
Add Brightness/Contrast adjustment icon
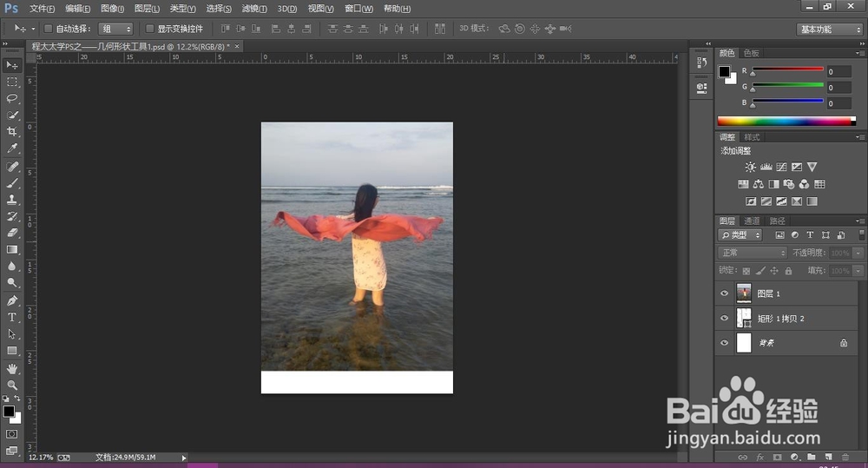750,167
